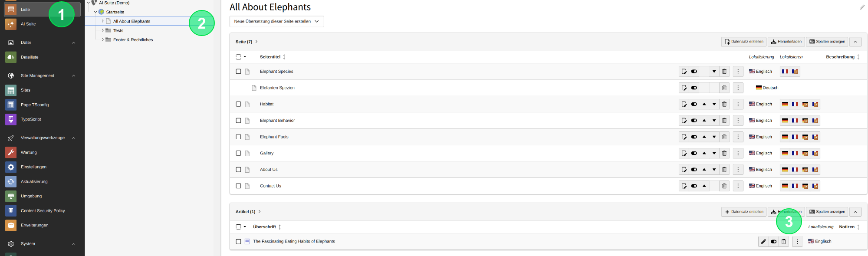Click the edit pencil for the elephant eating habits article

(763, 242)
